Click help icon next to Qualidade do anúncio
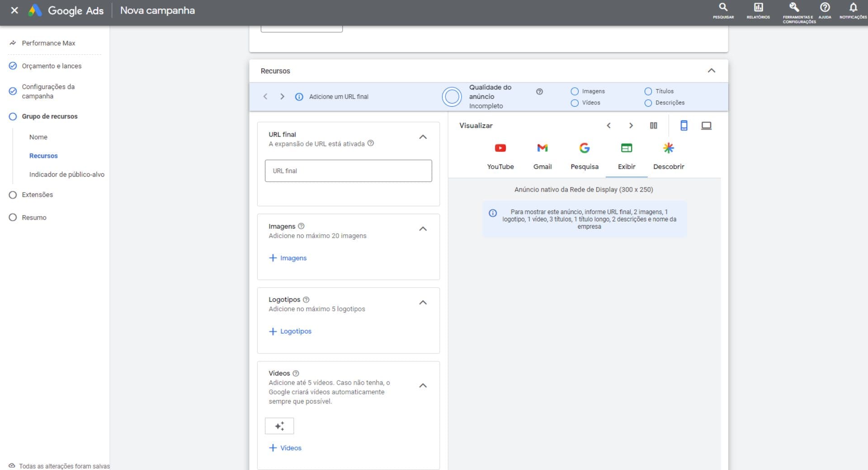 point(539,92)
